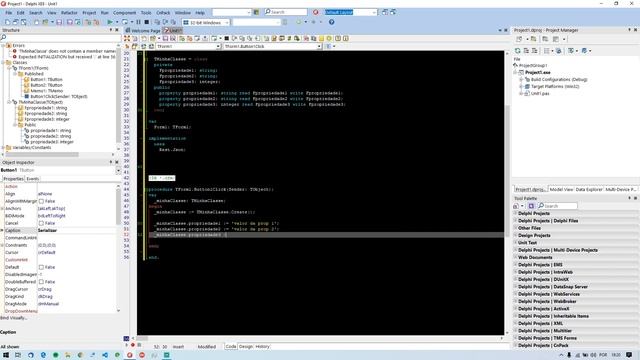
Task: Click the blue Help question mark icon
Action: [x=331, y=22]
